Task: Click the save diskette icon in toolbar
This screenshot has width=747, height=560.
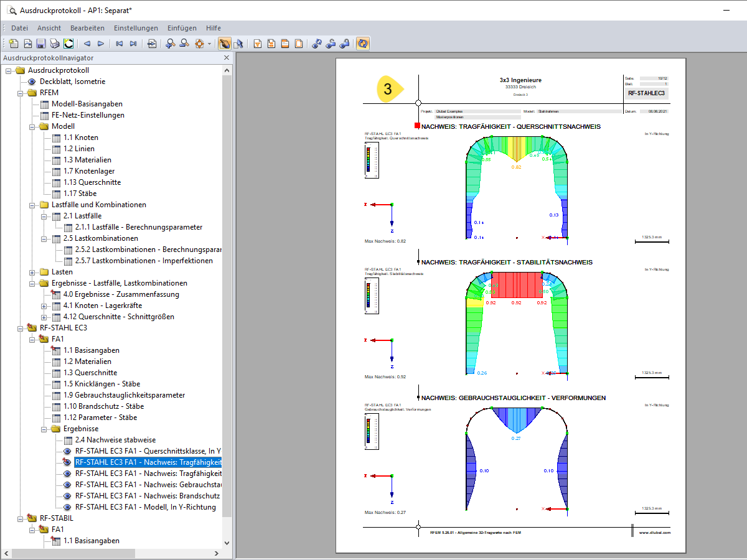Action: 41,44
